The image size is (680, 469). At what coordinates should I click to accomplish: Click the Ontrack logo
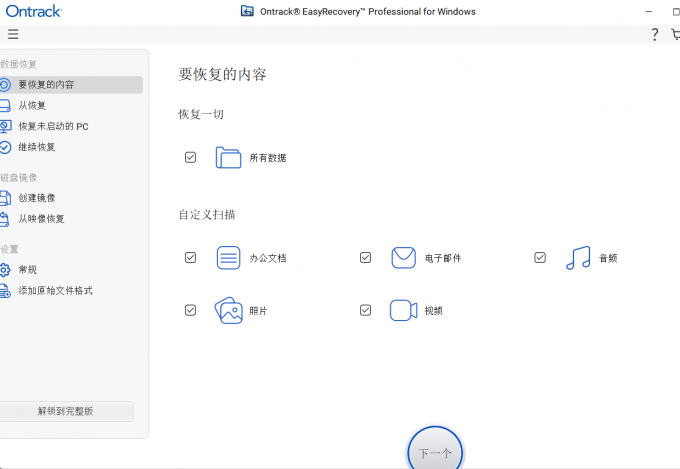pos(34,11)
